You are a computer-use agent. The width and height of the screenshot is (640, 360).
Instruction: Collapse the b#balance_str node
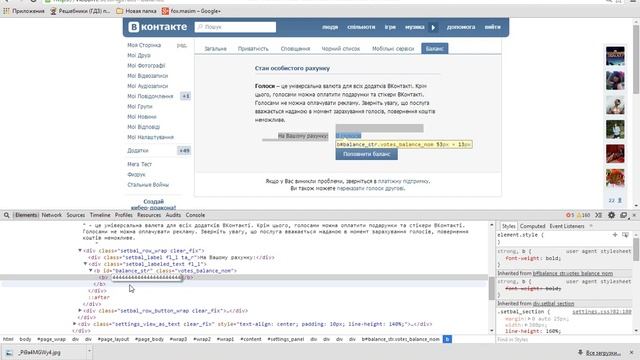tap(91, 271)
